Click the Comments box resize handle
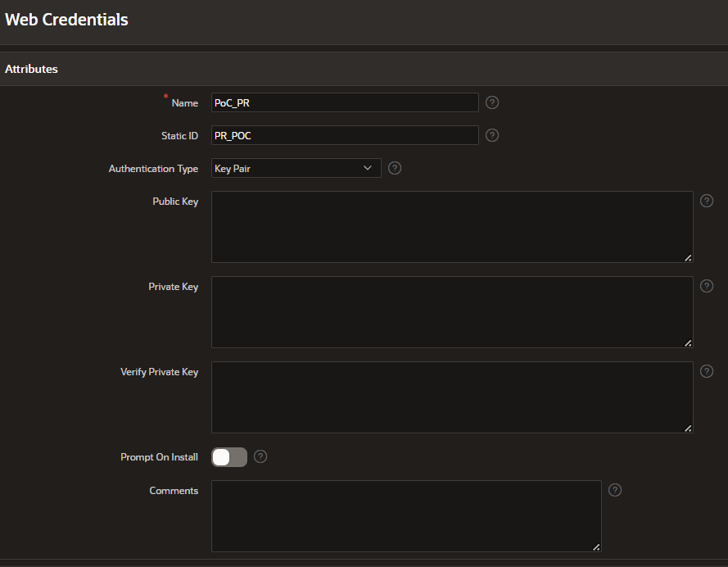This screenshot has height=567, width=728. [596, 547]
